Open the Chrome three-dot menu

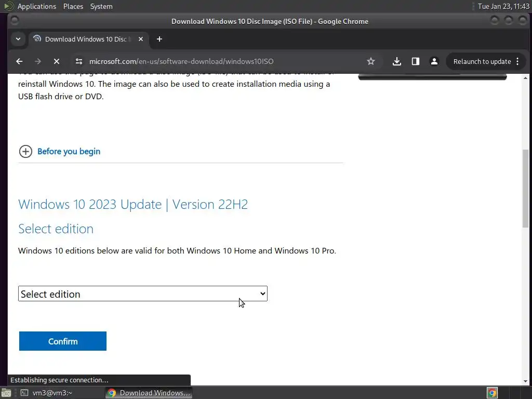pyautogui.click(x=517, y=61)
